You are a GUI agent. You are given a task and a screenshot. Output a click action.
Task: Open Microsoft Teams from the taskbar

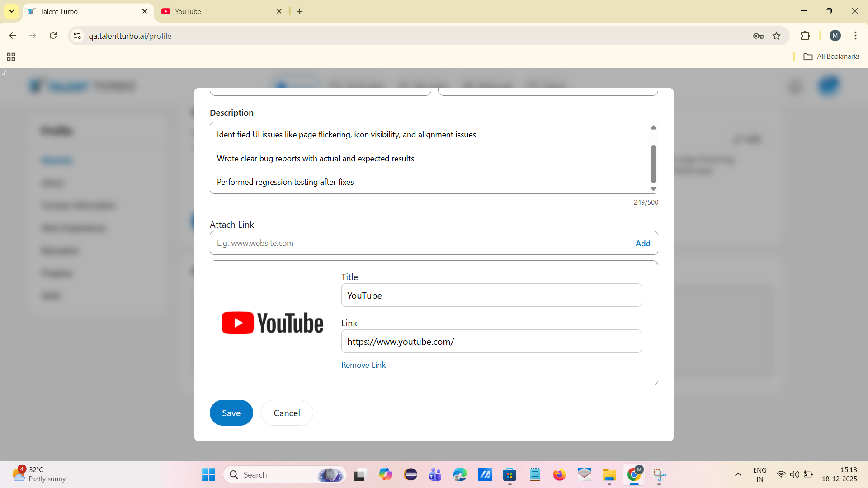[435, 474]
